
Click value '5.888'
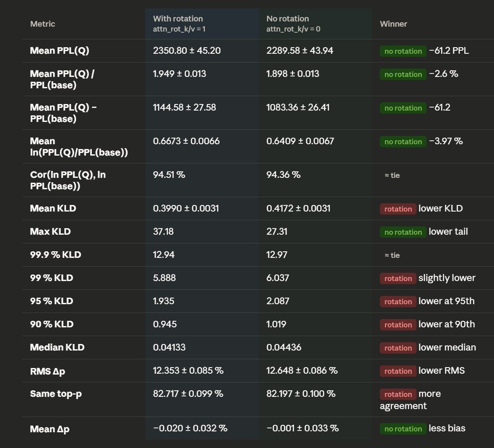click(x=165, y=278)
